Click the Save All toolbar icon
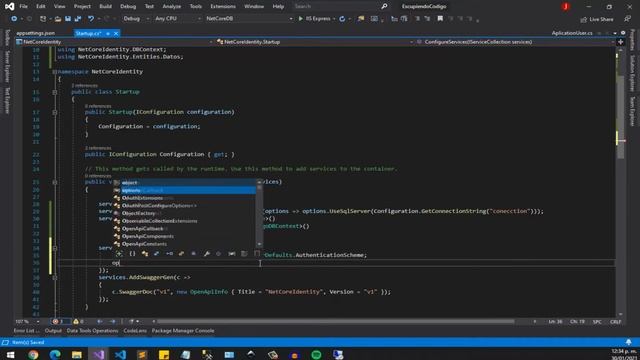Viewport: 640px width, 360px height. point(78,19)
